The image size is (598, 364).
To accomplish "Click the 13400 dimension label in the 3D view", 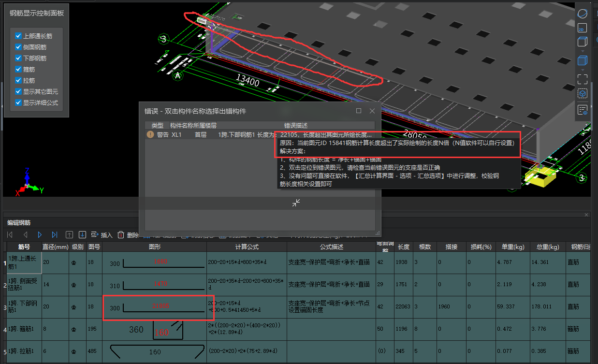I will [x=248, y=81].
